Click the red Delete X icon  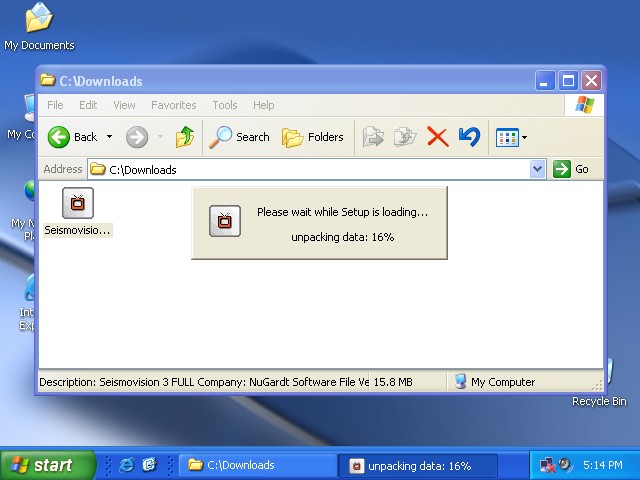[x=437, y=137]
